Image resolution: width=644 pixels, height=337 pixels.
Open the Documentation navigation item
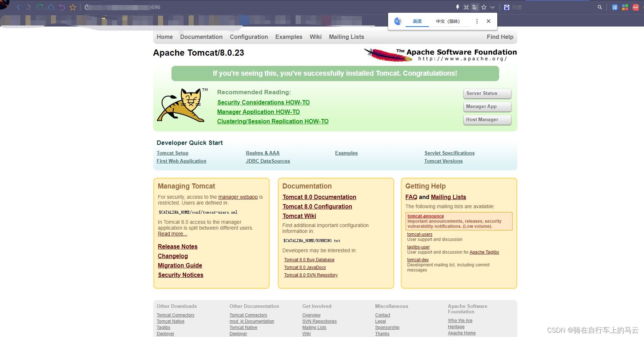201,37
